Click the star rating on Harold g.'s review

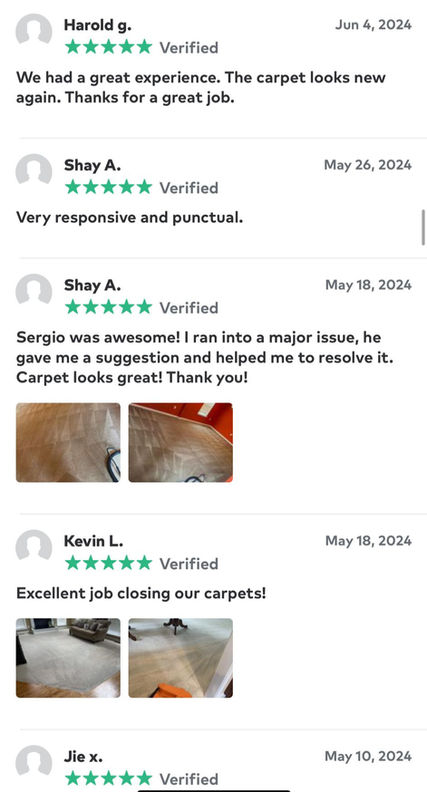(x=108, y=47)
